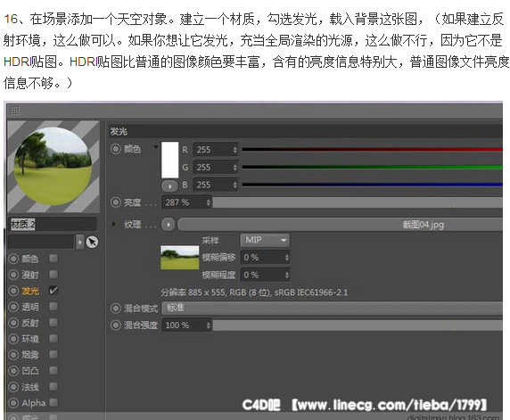
Task: Toggle the 混合强度 parameter animation dot
Action: 116,325
